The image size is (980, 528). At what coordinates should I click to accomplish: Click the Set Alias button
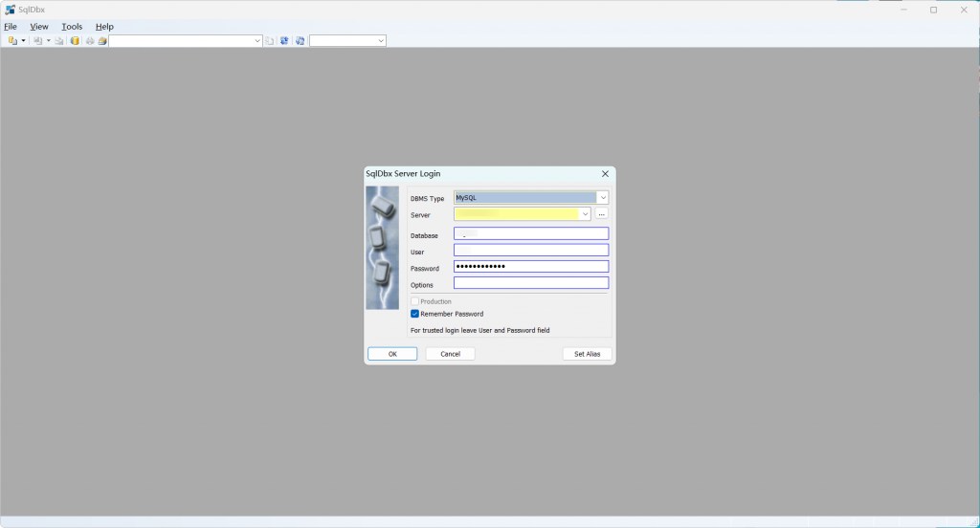coord(587,354)
